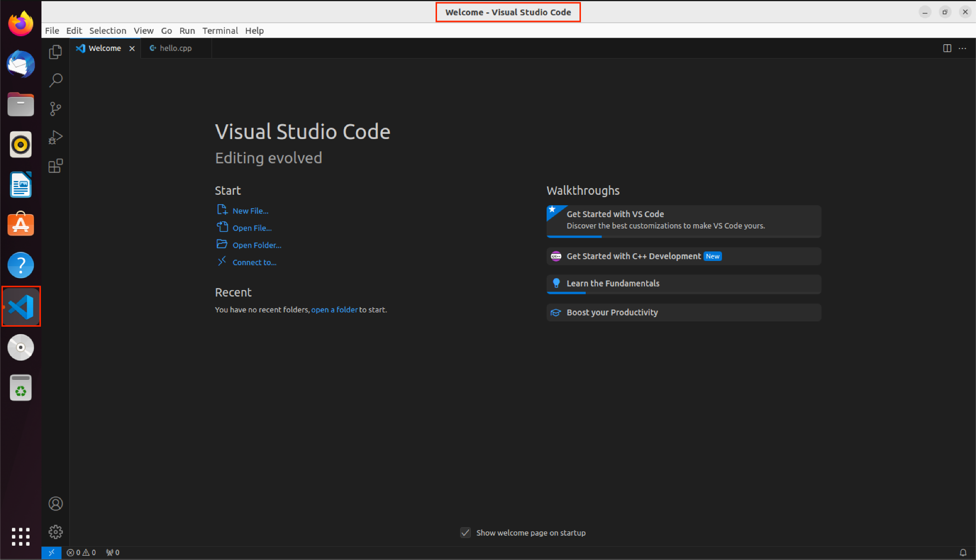Open the notifications bell
This screenshot has height=560, width=976.
pos(963,552)
